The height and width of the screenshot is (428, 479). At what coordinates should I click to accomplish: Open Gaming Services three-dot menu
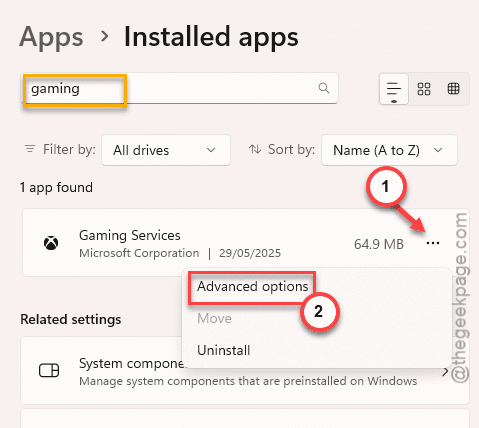433,243
